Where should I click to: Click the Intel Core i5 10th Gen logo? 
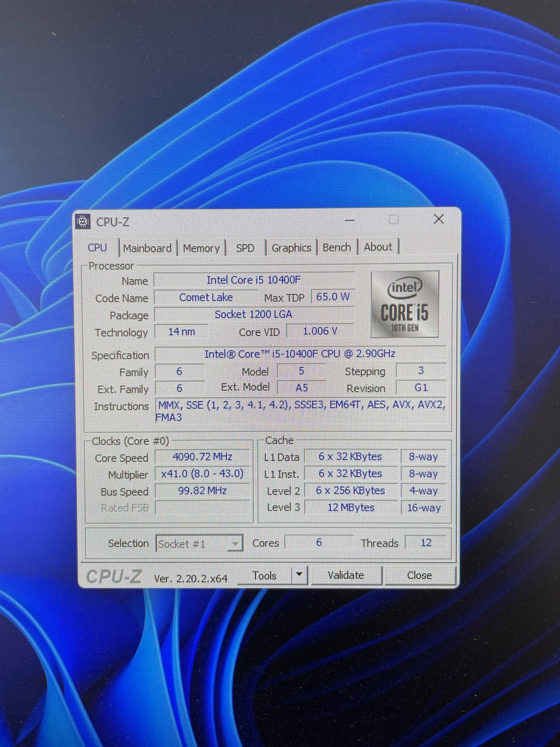pyautogui.click(x=405, y=304)
